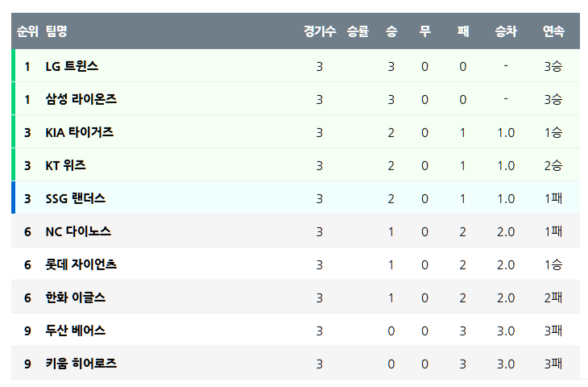Click the 두산 베어스 team name
Viewport: 588px width, 387px height.
click(75, 331)
